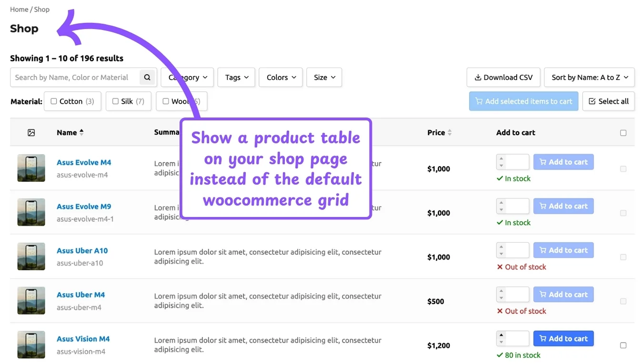Check the Asus Uber M4 row checkbox
Screen dimensions: 643x364
623,301
